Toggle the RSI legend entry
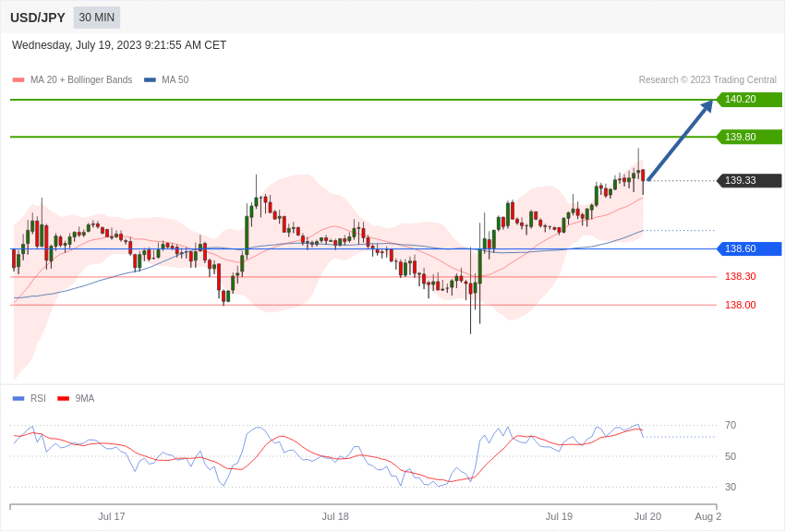Image resolution: width=785 pixels, height=532 pixels. pos(29,398)
